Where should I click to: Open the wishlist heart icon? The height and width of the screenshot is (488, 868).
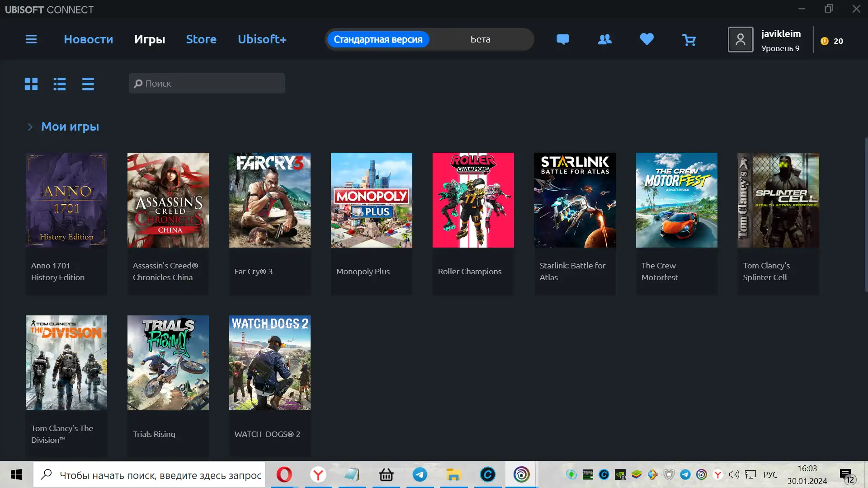(646, 39)
